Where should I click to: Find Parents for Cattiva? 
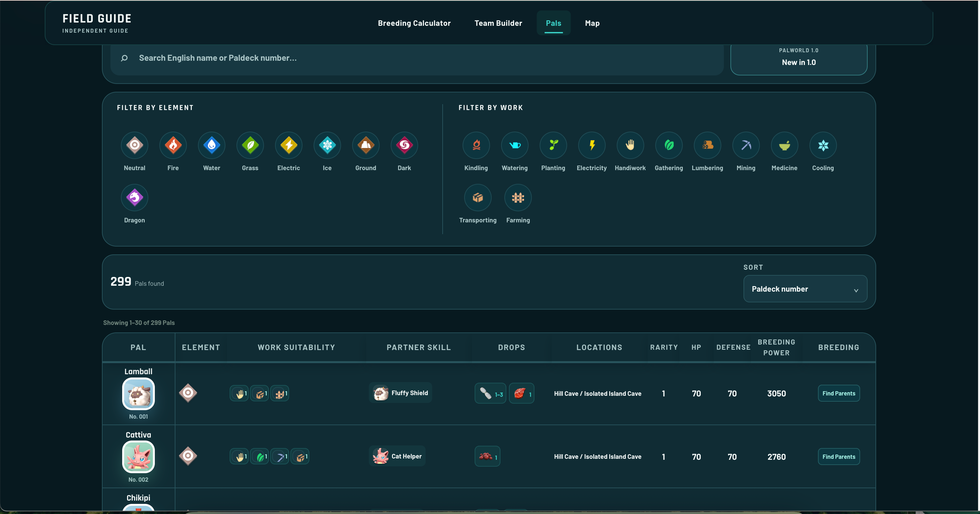pyautogui.click(x=839, y=457)
